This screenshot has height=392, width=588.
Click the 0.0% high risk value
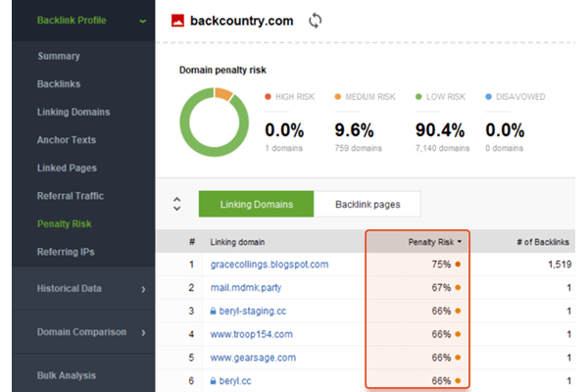pos(284,130)
